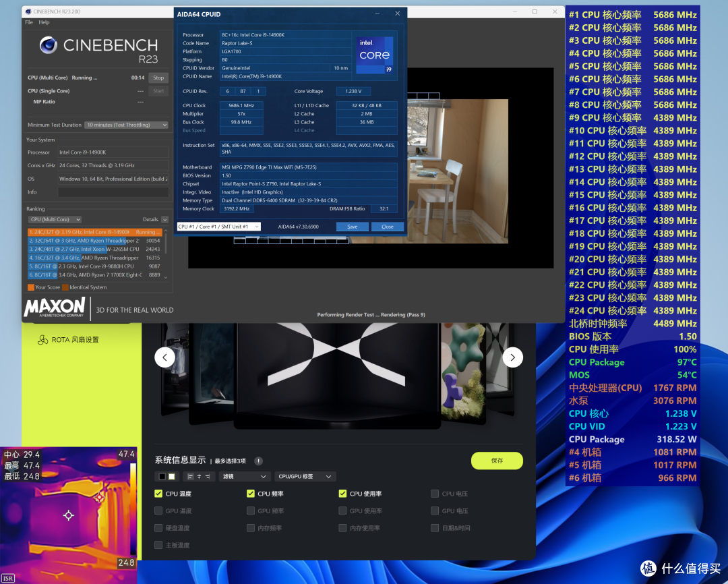This screenshot has height=584, width=728.
Task: Open the CPU #1 / Core #1 selector in AIDA64
Action: coord(218,227)
